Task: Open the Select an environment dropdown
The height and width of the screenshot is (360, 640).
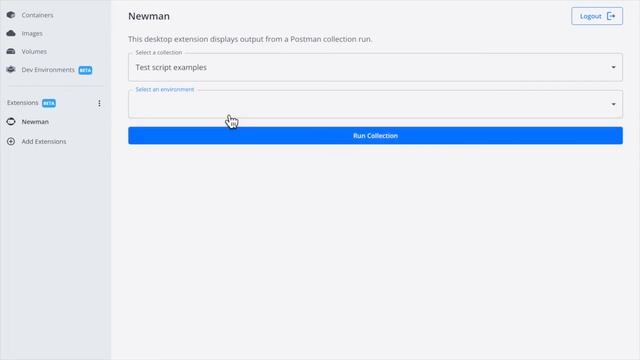Action: 375,104
